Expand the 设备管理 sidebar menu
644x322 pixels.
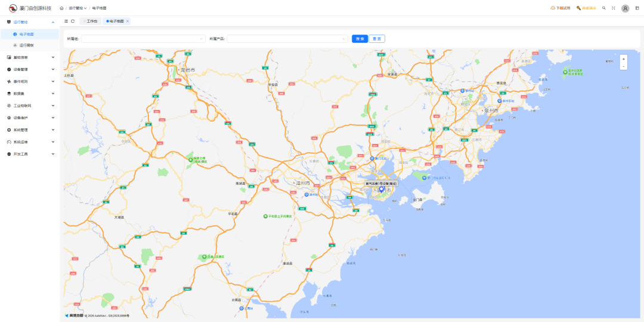[30, 69]
